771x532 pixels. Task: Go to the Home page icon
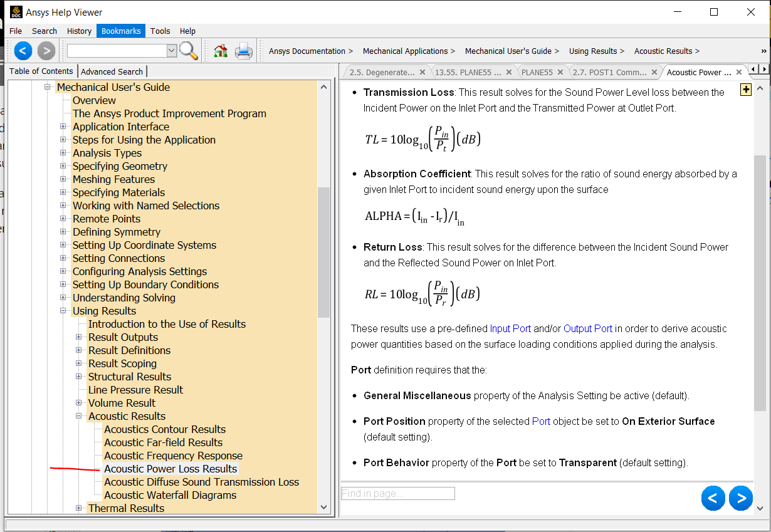pyautogui.click(x=221, y=51)
